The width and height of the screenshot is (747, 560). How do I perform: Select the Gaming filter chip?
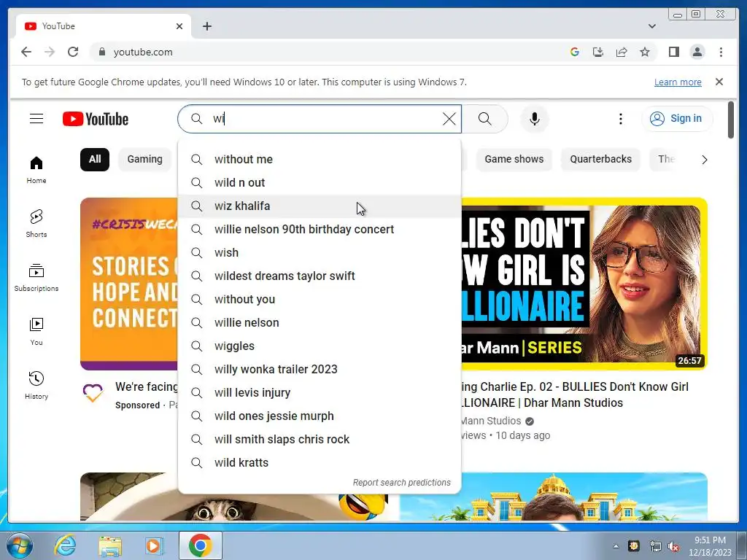tap(145, 159)
